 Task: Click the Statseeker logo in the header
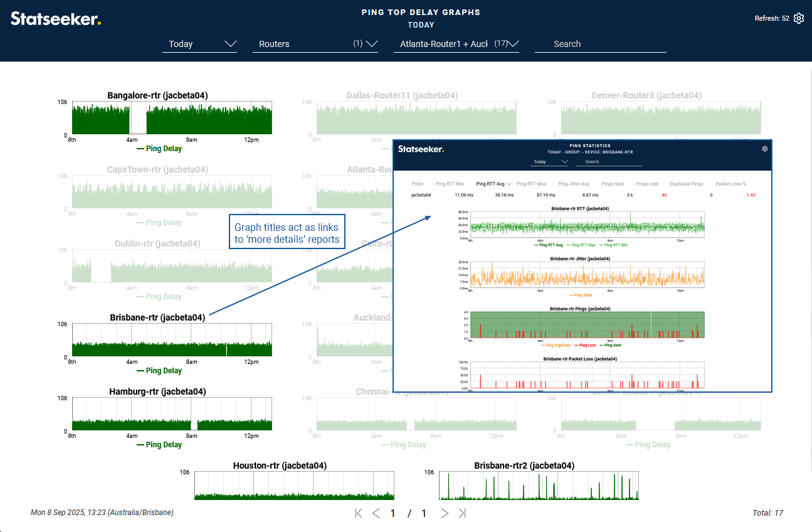click(56, 19)
